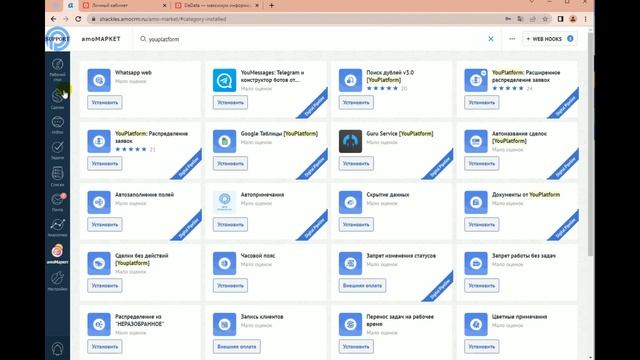The image size is (640, 360).
Task: Open Распределение из НЕРАЗОБРАННОЕ title
Action: pos(139,320)
